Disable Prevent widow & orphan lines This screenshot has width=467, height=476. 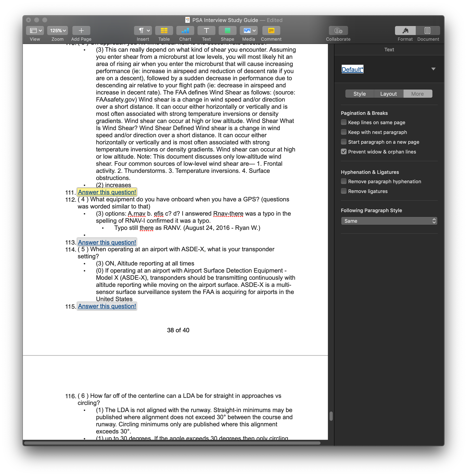[x=344, y=151]
